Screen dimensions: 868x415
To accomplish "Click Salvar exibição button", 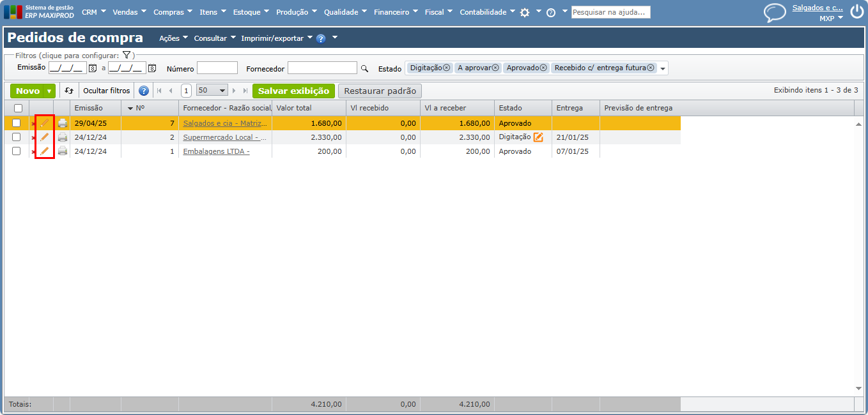I will point(293,91).
